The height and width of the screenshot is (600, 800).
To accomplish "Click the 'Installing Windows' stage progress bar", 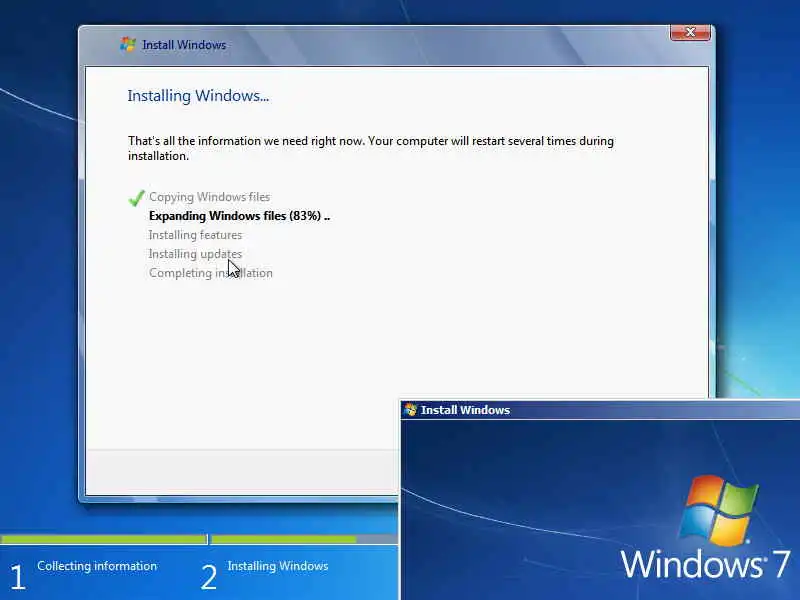I will coord(304,539).
